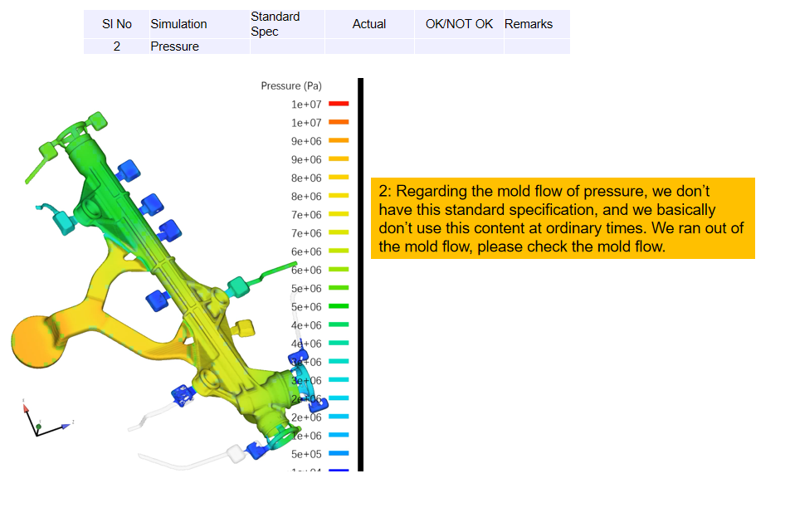Click the 5e+05 legend value label

coord(306,454)
